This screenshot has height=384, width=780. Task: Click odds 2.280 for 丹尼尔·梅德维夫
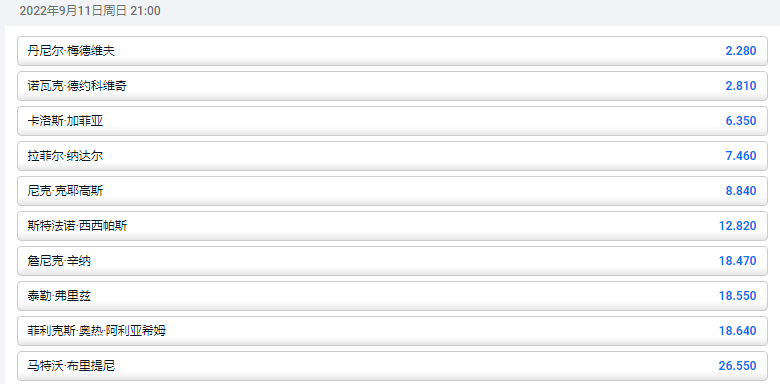coord(741,51)
